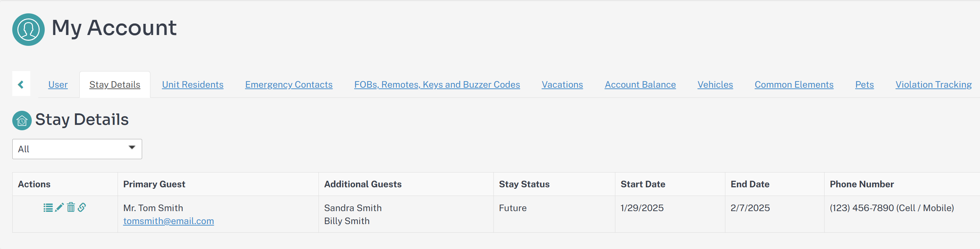Image resolution: width=980 pixels, height=249 pixels.
Task: Switch to the User tab
Action: pos(58,84)
